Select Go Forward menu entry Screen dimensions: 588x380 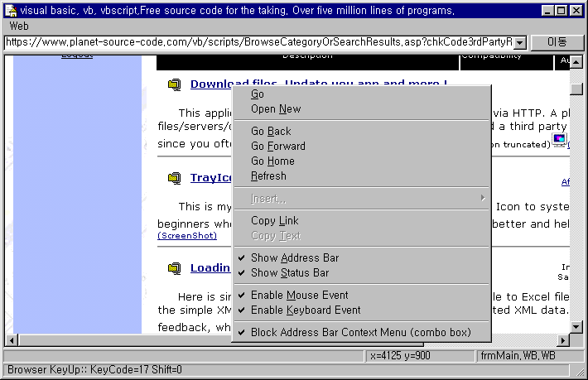pyautogui.click(x=362, y=147)
